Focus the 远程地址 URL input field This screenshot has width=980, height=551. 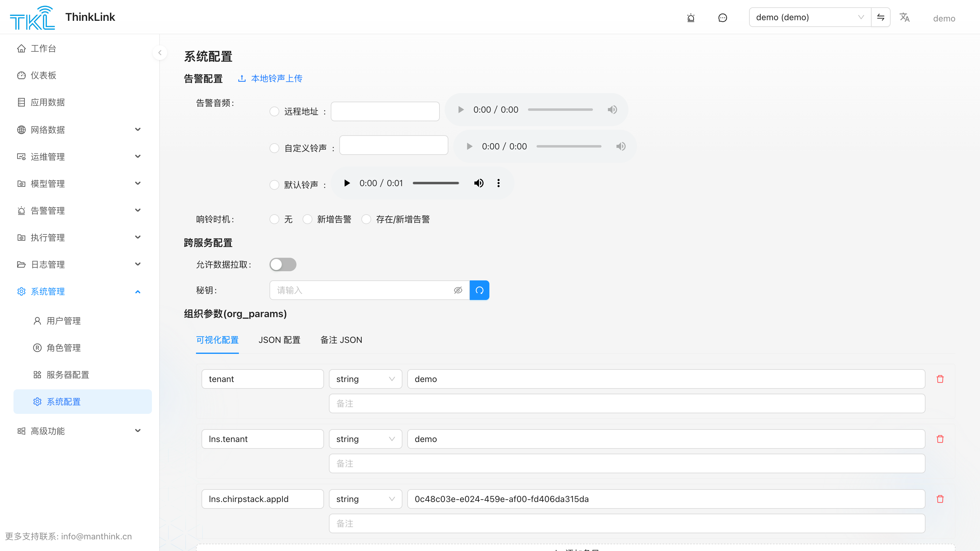[x=385, y=111]
